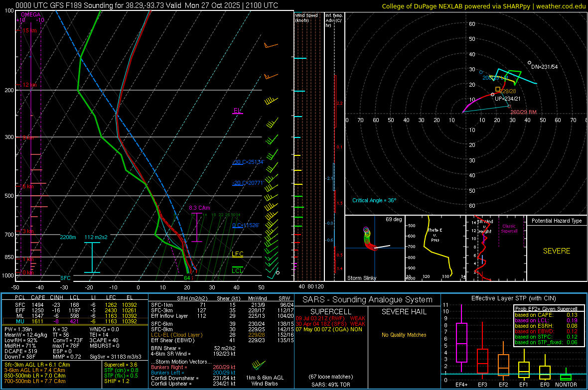Image resolution: width=588 pixels, height=390 pixels.
Task: Click the OMEGA label
Action: pyautogui.click(x=31, y=14)
